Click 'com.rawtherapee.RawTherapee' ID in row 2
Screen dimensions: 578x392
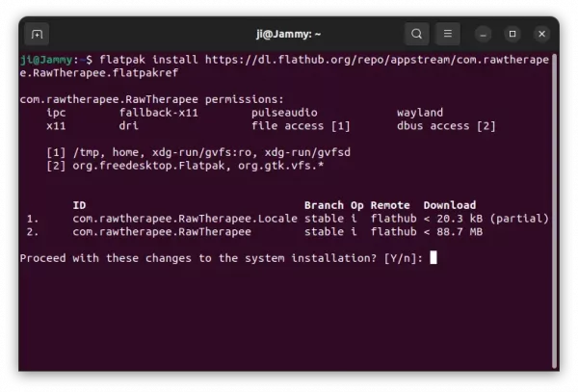[162, 232]
